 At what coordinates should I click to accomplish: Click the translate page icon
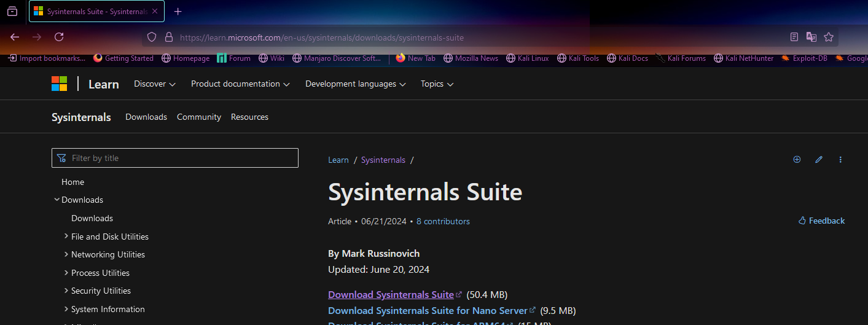811,37
